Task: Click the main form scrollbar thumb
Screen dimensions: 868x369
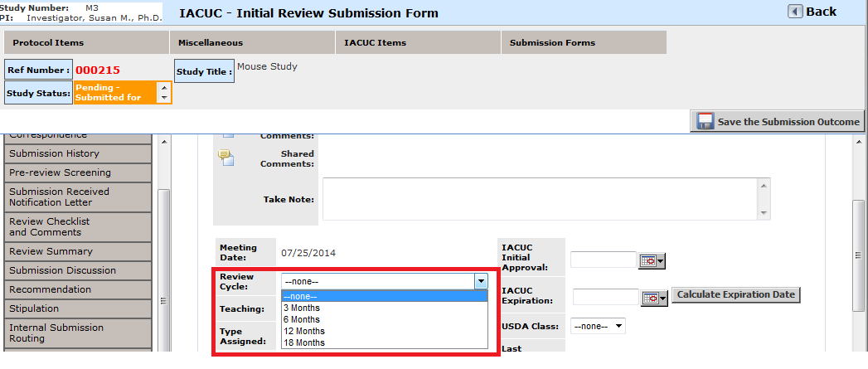Action: click(858, 255)
